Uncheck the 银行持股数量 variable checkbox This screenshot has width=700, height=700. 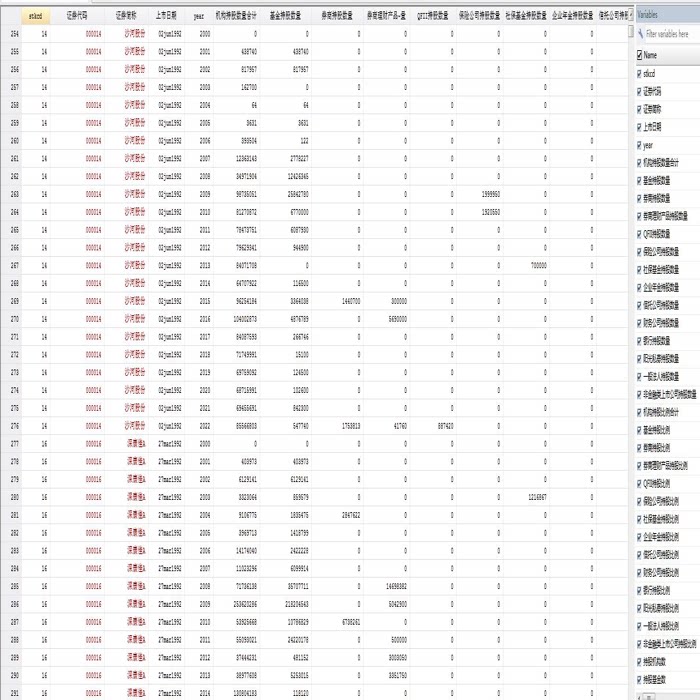pyautogui.click(x=639, y=341)
